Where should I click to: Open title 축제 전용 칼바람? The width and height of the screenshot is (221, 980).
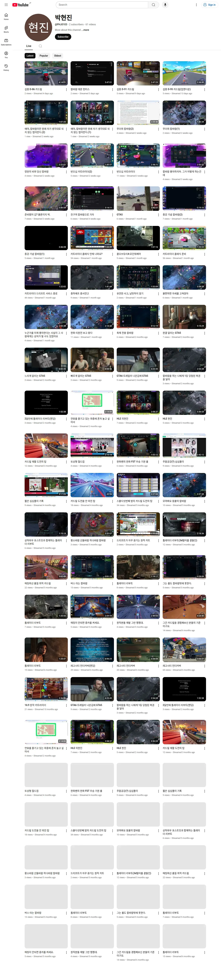click(125, 333)
